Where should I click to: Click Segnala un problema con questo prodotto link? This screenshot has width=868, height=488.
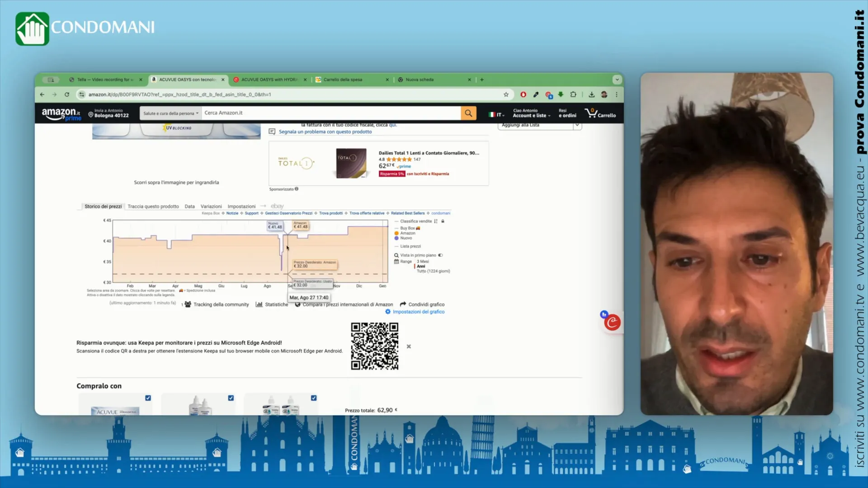point(325,132)
